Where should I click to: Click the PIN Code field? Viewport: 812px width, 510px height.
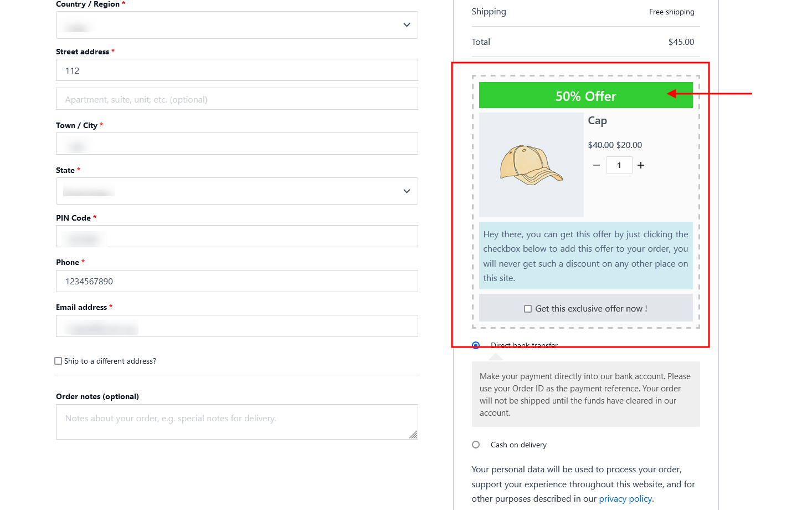[x=237, y=237]
